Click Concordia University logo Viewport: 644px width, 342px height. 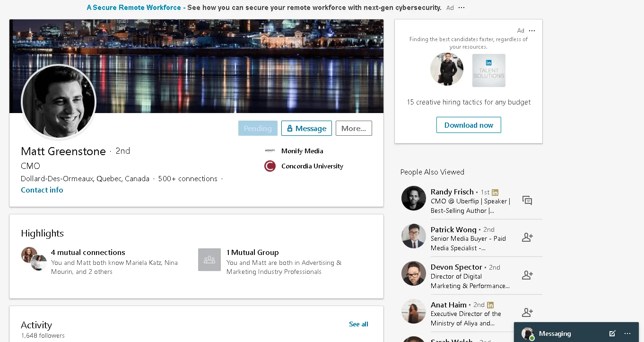tap(270, 166)
